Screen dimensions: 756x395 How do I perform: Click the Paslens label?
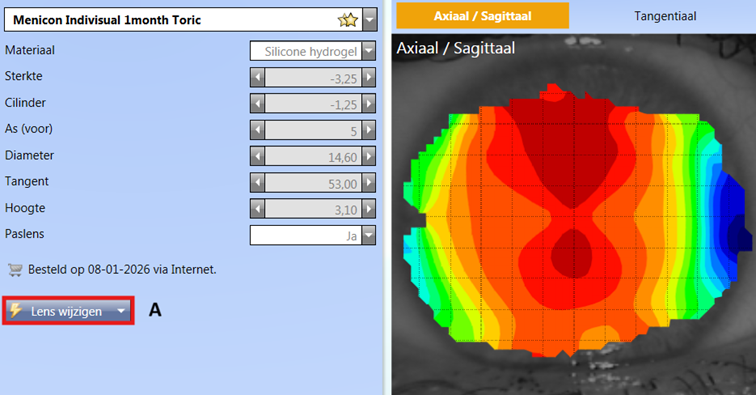[25, 234]
